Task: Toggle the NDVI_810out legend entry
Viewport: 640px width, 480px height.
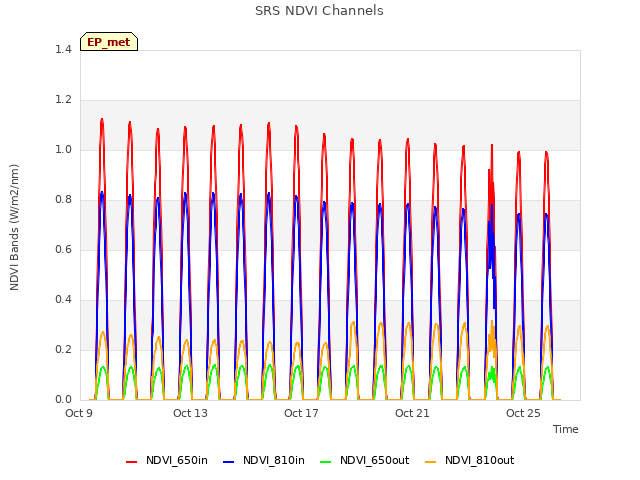Action: (x=469, y=461)
